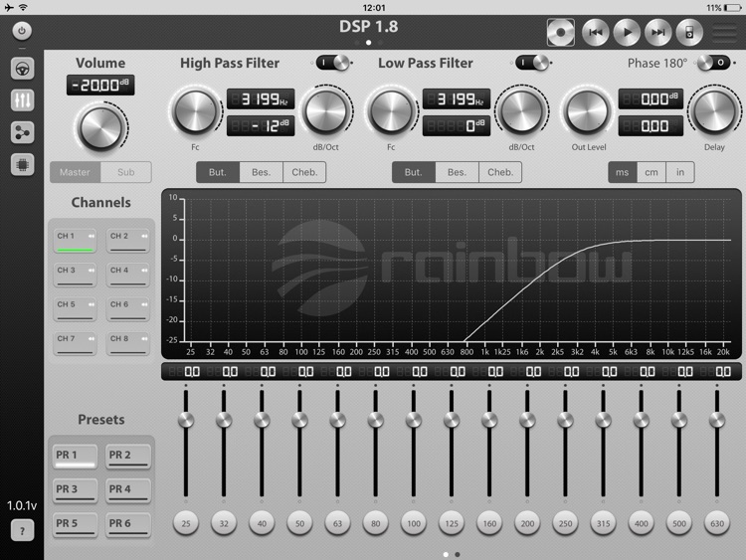This screenshot has height=560, width=746.
Task: Click the link icon on CH 1
Action: coord(92,236)
